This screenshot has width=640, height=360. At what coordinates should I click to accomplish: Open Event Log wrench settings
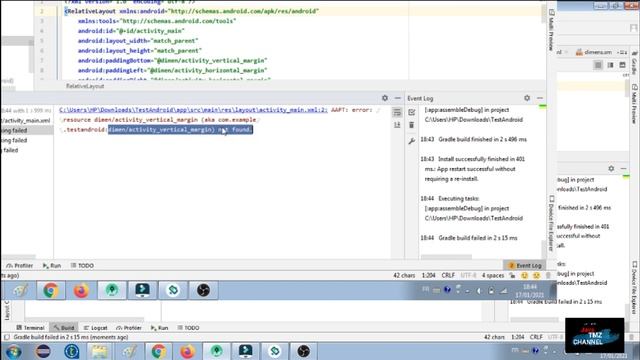point(411,141)
